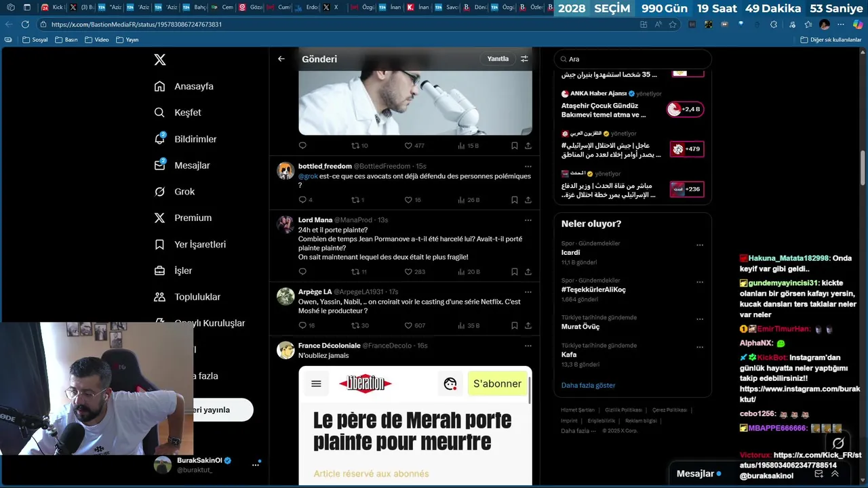The height and width of the screenshot is (488, 868).
Task: Open reply sort settings icon next to Yanıtla
Action: tap(524, 59)
